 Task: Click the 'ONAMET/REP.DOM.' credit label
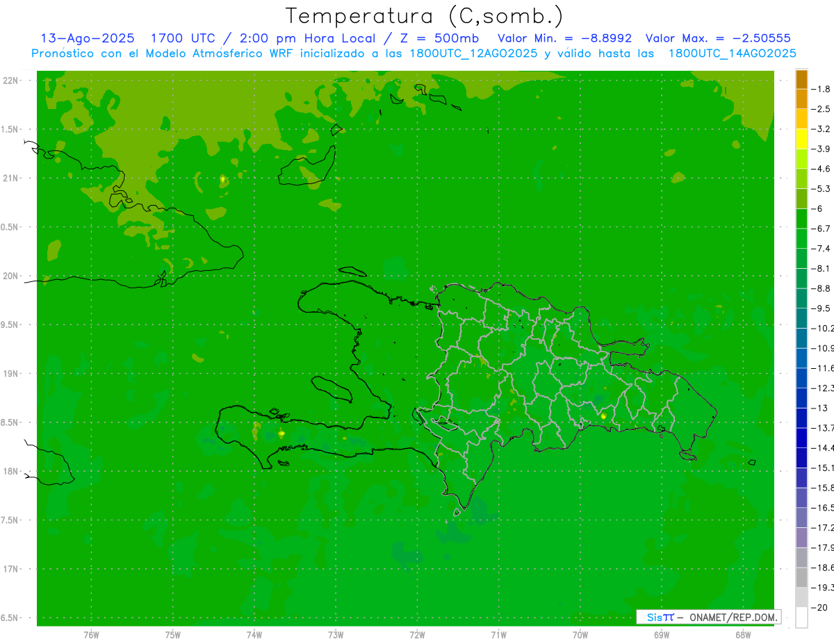click(x=733, y=617)
